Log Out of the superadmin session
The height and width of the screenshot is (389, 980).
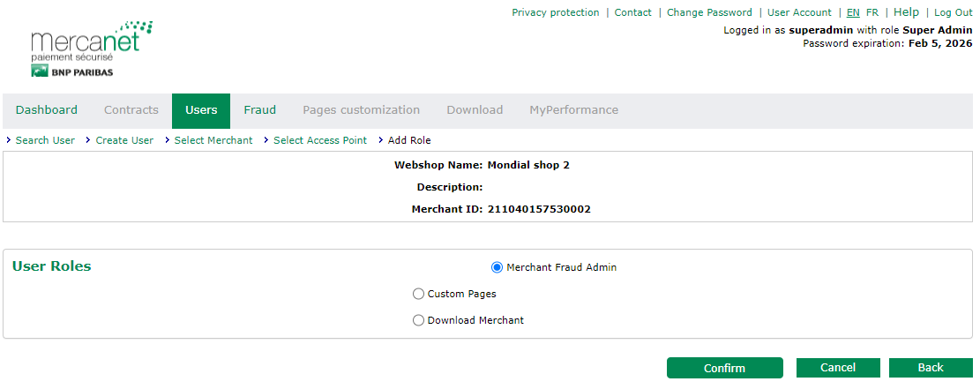953,12
